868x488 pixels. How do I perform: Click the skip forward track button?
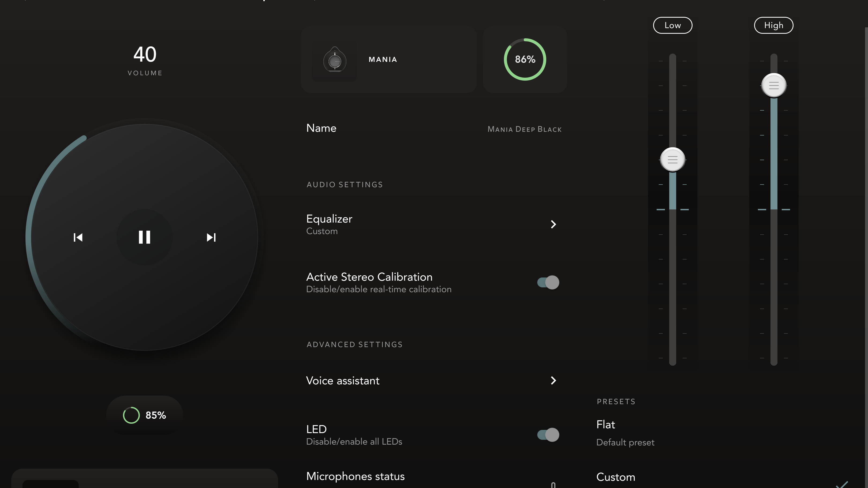(211, 237)
